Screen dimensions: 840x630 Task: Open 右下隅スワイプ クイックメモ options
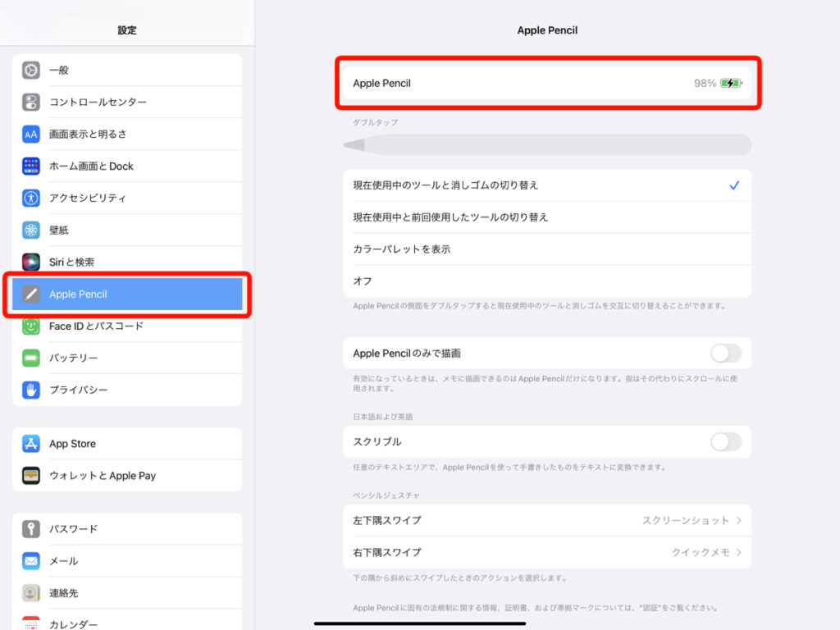pos(705,553)
